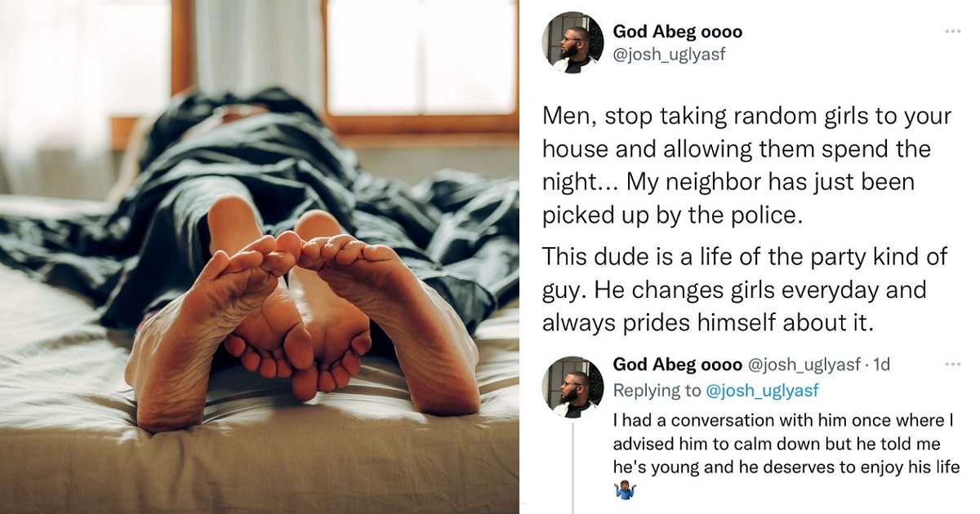Viewport: 980px width, 514px height.
Task: Open the top tweet's profile avatar
Action: [573, 43]
